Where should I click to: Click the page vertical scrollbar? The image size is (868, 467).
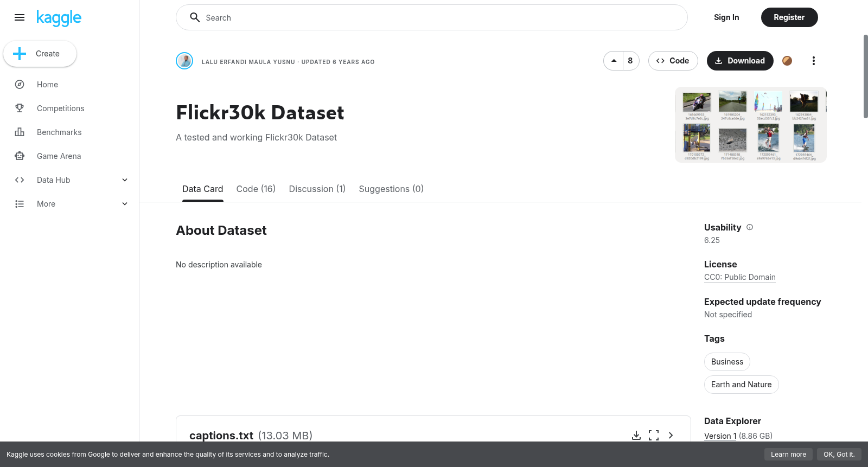coord(865,76)
